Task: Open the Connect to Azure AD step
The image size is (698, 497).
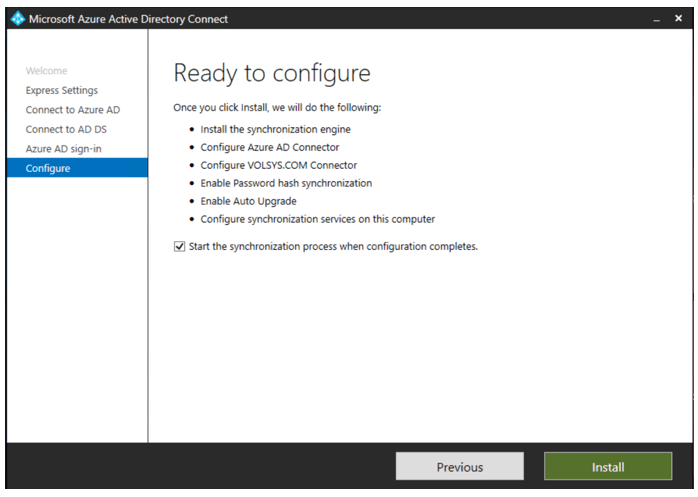Action: pyautogui.click(x=72, y=110)
